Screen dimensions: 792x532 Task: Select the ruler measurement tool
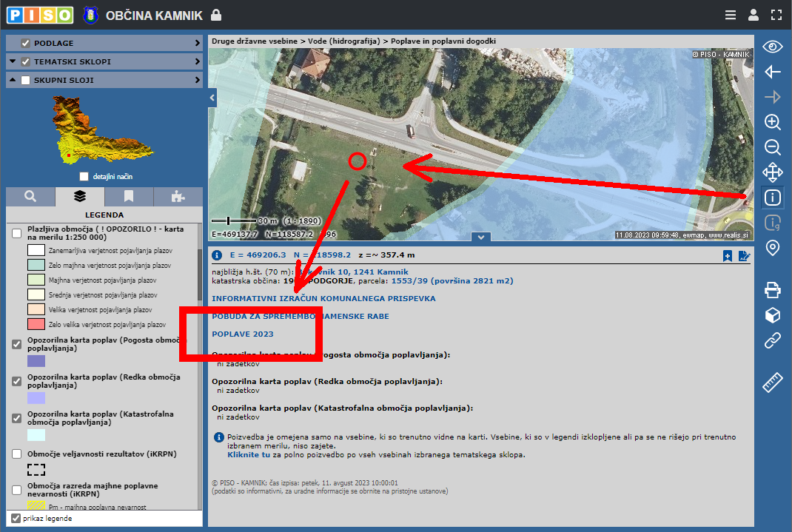click(x=772, y=383)
